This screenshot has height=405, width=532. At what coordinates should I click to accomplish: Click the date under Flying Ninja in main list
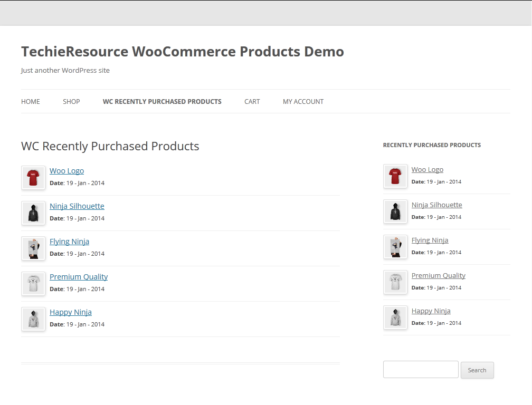(77, 254)
